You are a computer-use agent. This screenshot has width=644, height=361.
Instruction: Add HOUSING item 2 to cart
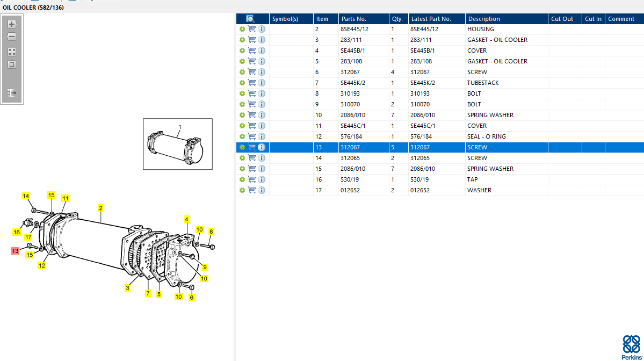(252, 29)
